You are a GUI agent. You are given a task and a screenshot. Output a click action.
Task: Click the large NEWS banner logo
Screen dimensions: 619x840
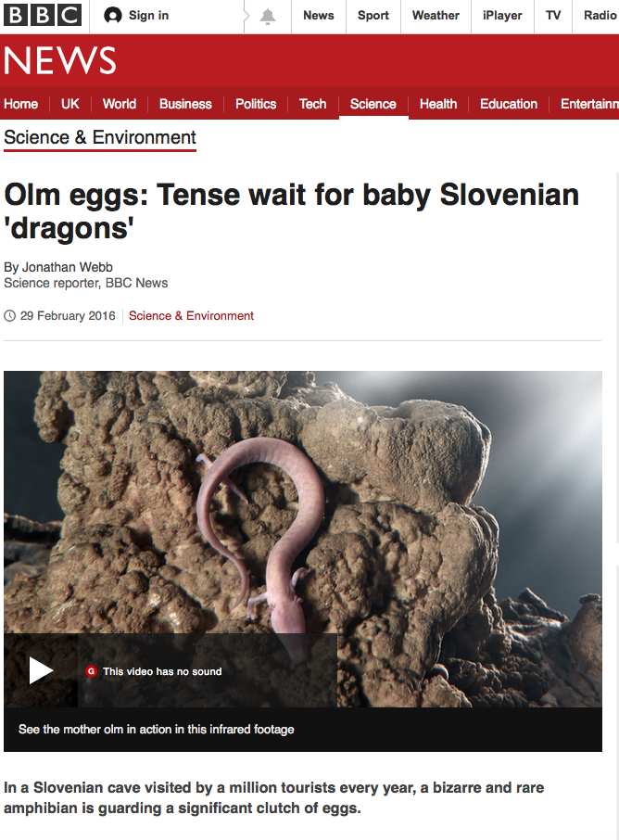coord(60,60)
